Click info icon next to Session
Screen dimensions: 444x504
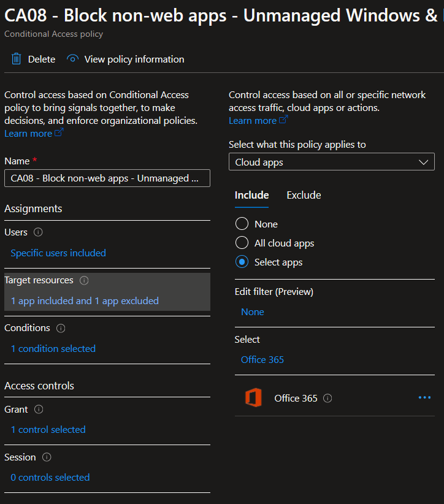pyautogui.click(x=47, y=457)
